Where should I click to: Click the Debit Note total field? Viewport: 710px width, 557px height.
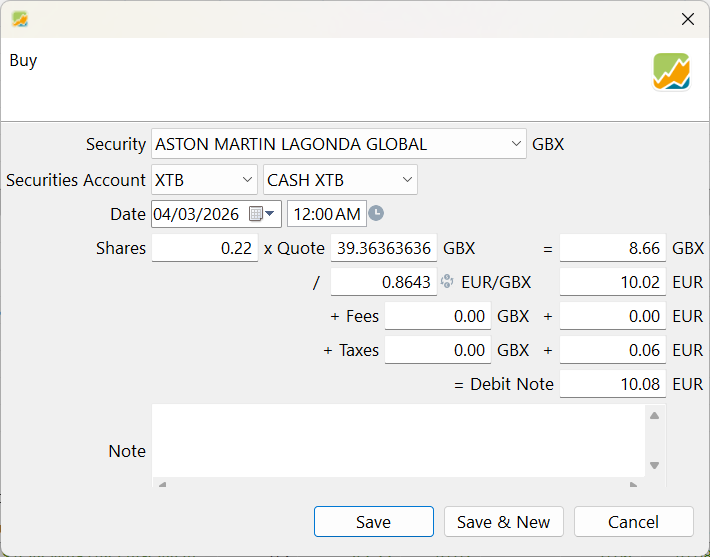click(612, 384)
